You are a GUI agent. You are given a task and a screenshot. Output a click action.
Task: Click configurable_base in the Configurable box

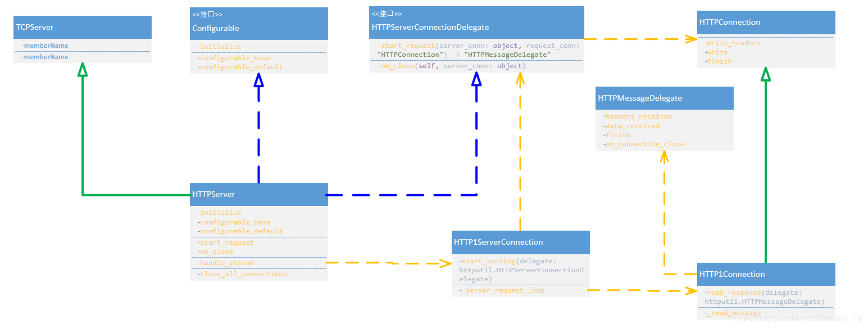[x=235, y=58]
